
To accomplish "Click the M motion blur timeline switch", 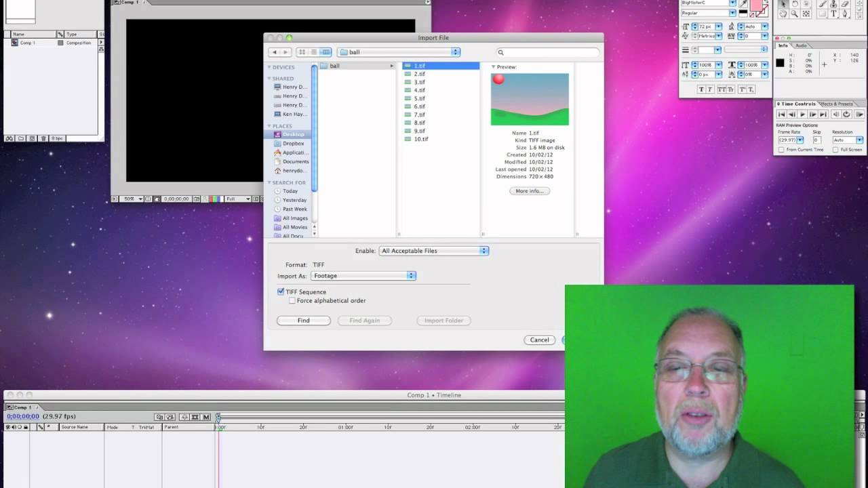I will pyautogui.click(x=205, y=417).
